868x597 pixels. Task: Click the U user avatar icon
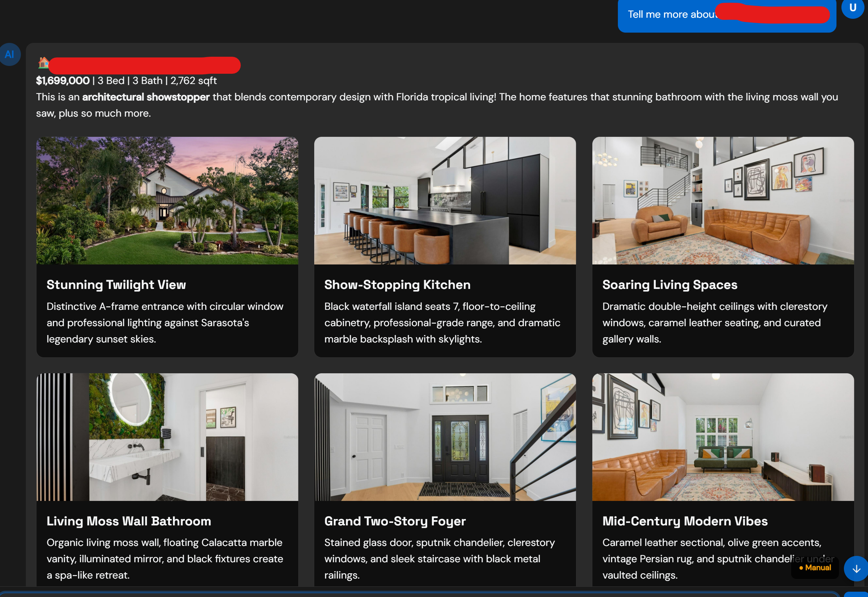pos(853,7)
